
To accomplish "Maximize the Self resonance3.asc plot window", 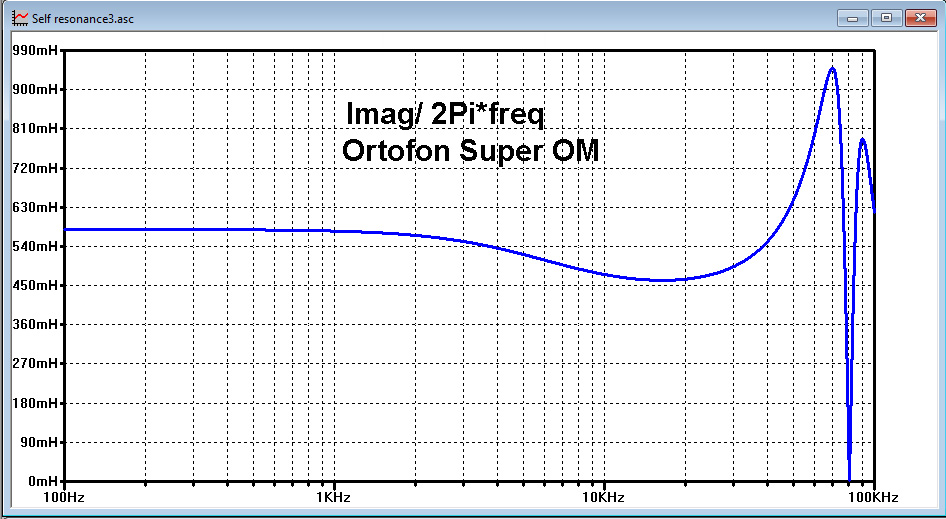I will pos(886,18).
